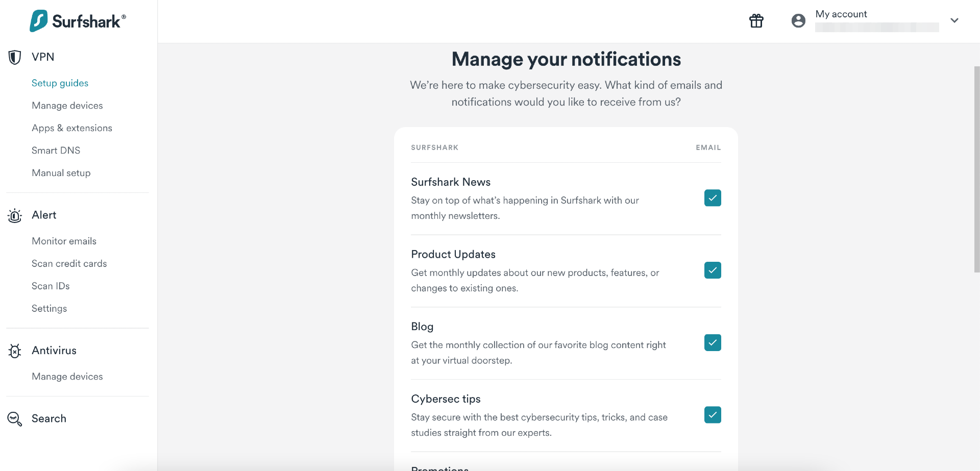The width and height of the screenshot is (980, 471).
Task: Go to Scan credit cards page
Action: [69, 263]
